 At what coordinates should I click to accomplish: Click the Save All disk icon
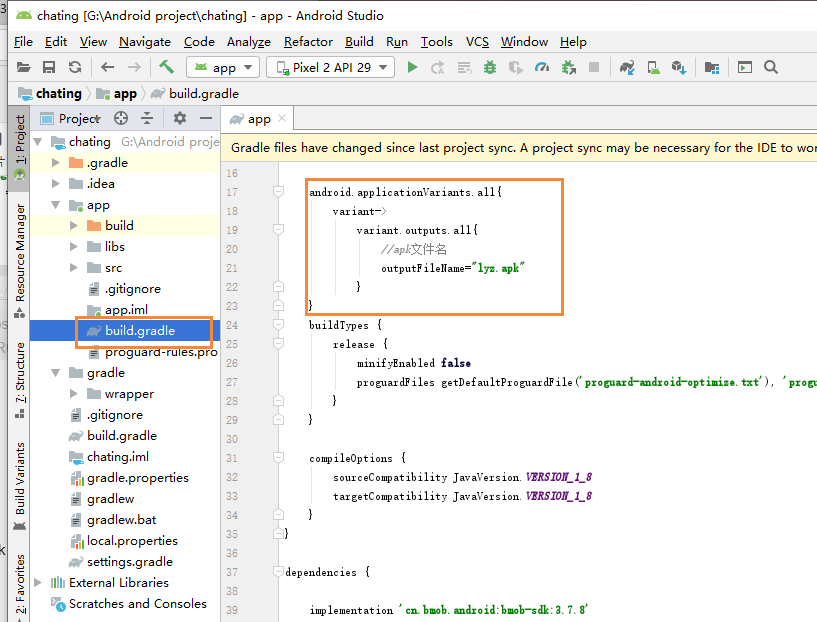(49, 67)
